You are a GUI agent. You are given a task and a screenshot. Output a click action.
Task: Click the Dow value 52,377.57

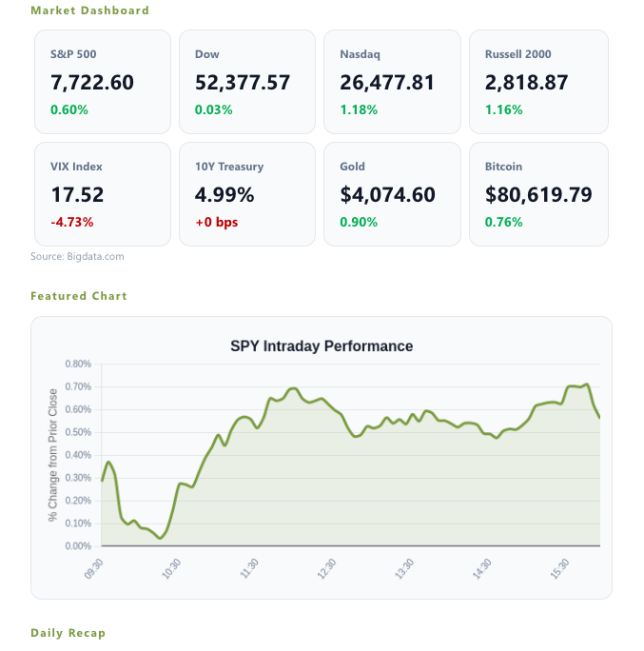click(243, 83)
